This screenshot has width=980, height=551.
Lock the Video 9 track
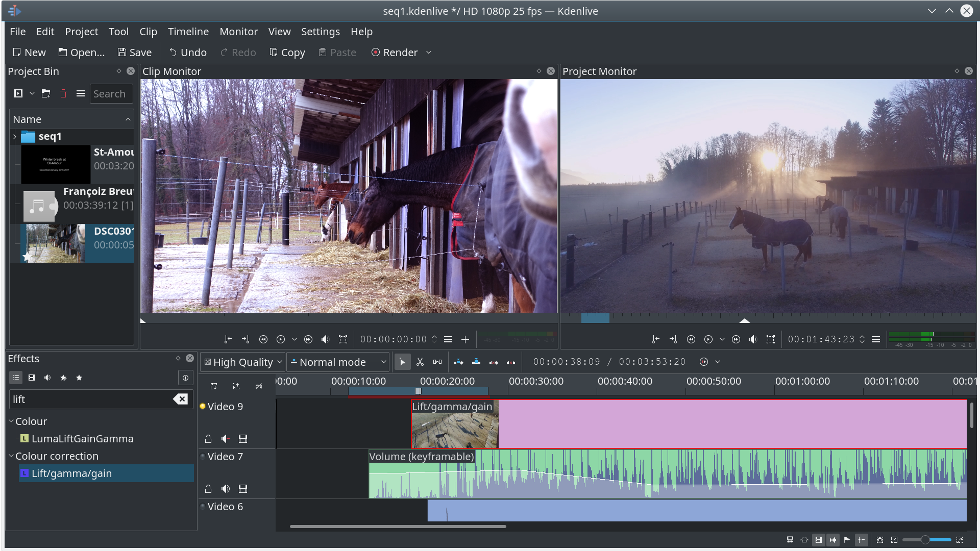(208, 438)
